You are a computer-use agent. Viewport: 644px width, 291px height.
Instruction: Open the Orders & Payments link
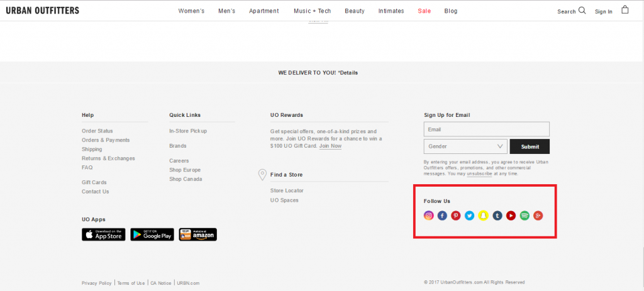[106, 140]
